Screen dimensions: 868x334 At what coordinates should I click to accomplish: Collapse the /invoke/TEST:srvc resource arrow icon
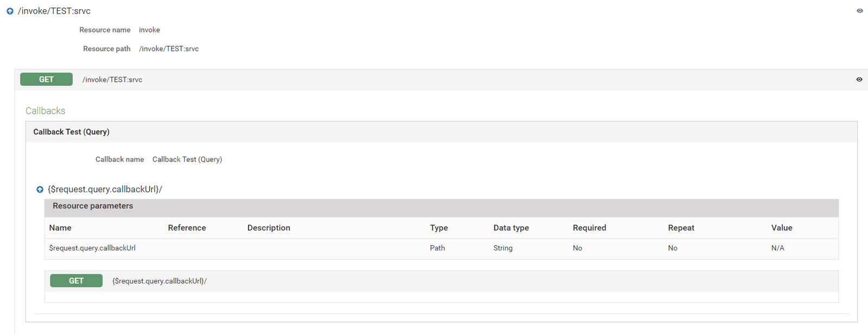[10, 11]
